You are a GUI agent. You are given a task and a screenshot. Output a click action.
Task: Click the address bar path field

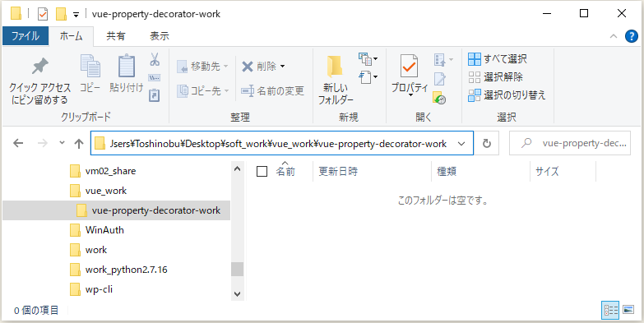coord(282,143)
